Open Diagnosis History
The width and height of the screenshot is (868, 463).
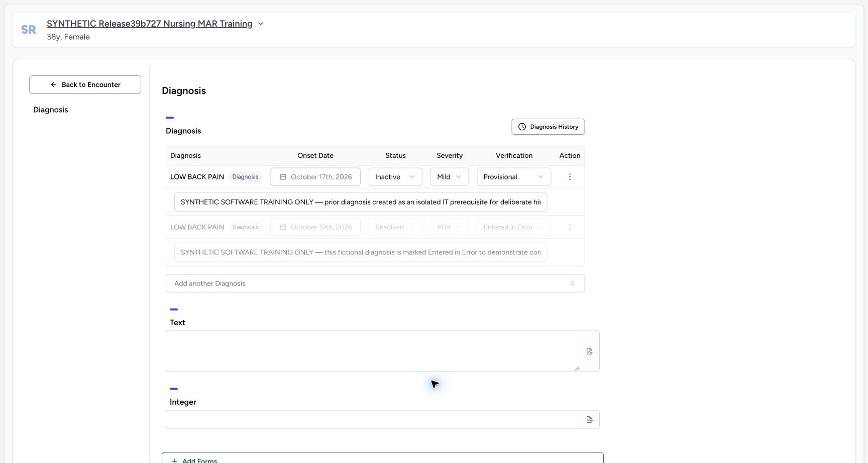click(x=548, y=127)
